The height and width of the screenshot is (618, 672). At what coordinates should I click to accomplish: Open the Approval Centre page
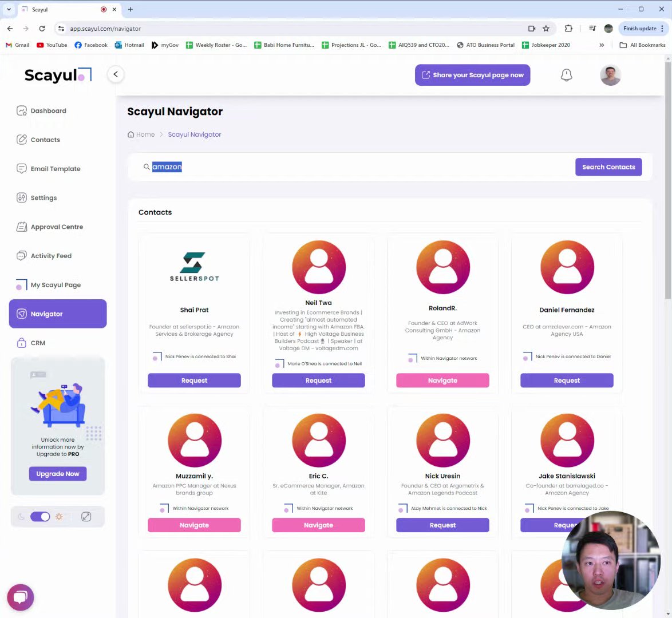click(x=49, y=227)
